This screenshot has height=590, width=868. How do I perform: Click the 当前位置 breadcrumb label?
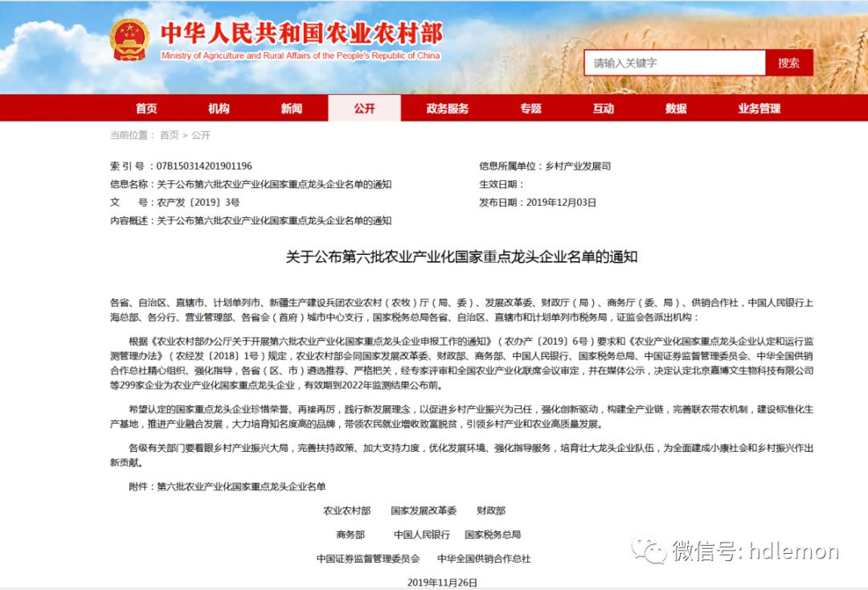pyautogui.click(x=132, y=135)
